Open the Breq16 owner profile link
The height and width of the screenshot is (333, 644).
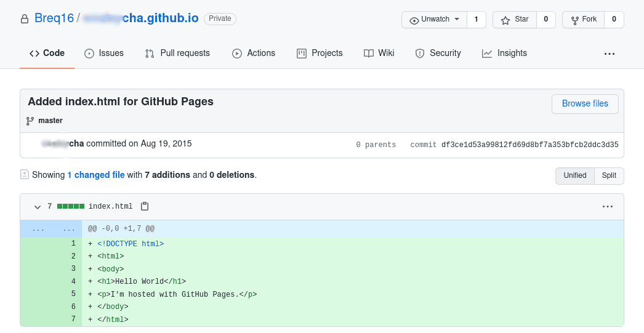54,18
